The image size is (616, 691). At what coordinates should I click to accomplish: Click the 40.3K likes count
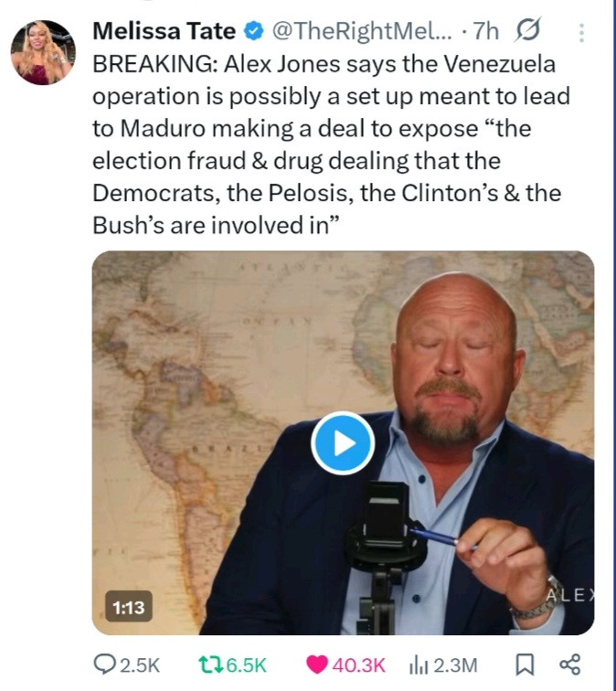[x=358, y=664]
